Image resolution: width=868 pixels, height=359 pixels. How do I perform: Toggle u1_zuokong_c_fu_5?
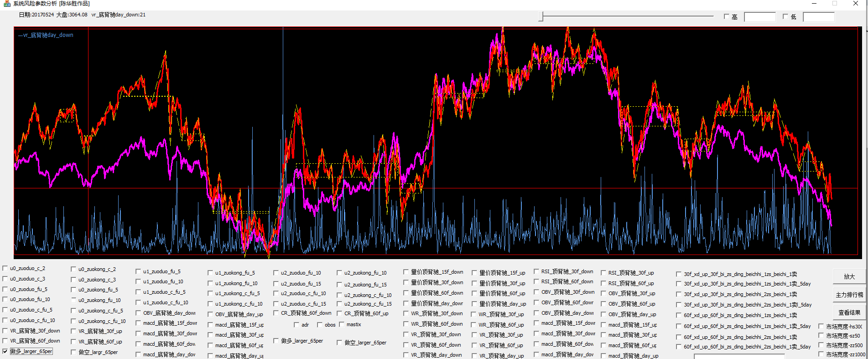pyautogui.click(x=210, y=293)
